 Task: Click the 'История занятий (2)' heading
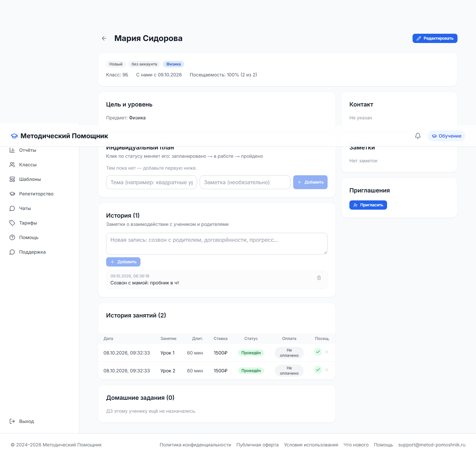coord(136,315)
